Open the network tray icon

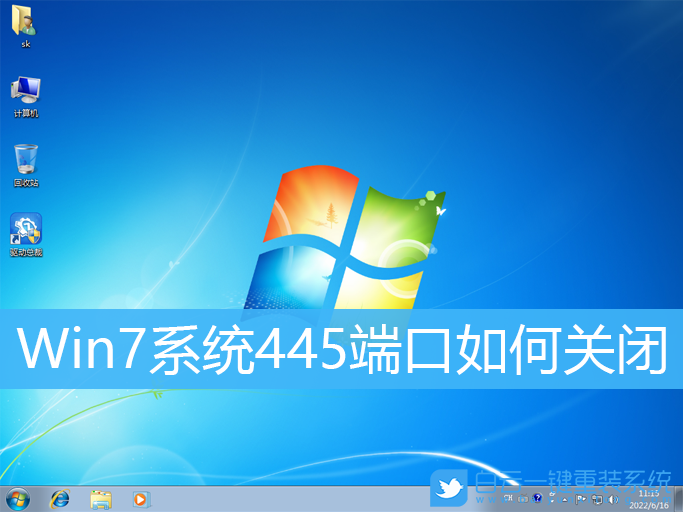(597, 499)
